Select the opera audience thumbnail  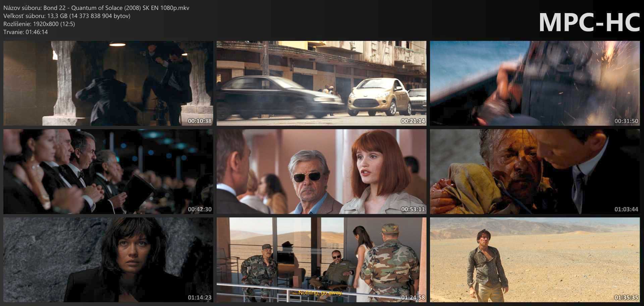tap(108, 171)
